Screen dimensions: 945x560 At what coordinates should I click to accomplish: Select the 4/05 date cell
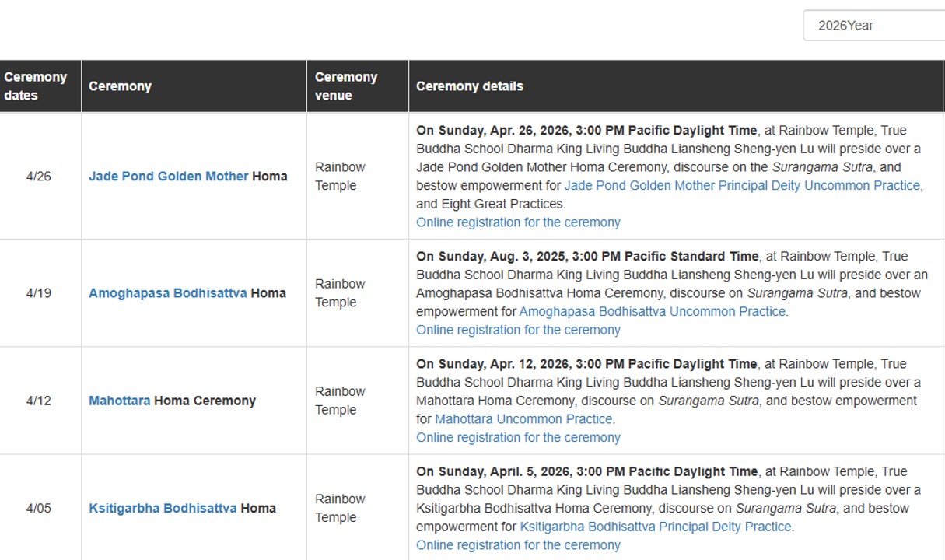point(39,509)
